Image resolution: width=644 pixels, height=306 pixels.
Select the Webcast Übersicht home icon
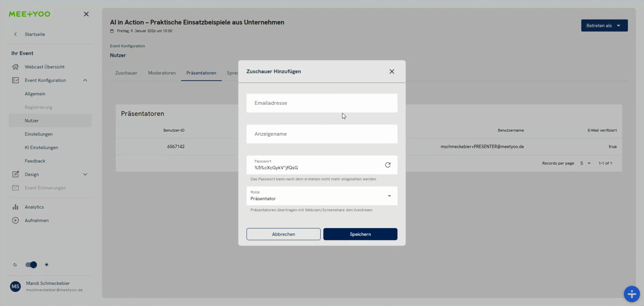(x=15, y=67)
